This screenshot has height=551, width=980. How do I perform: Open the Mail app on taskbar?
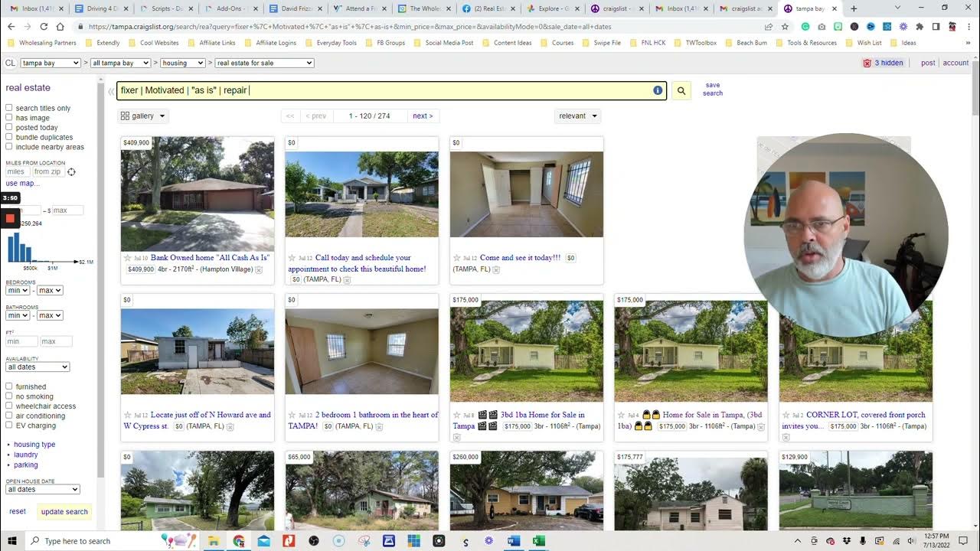click(264, 541)
